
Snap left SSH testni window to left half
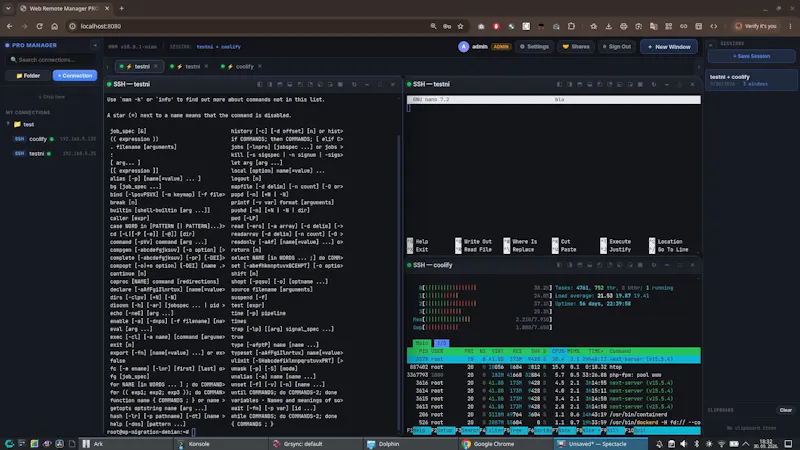coord(260,84)
